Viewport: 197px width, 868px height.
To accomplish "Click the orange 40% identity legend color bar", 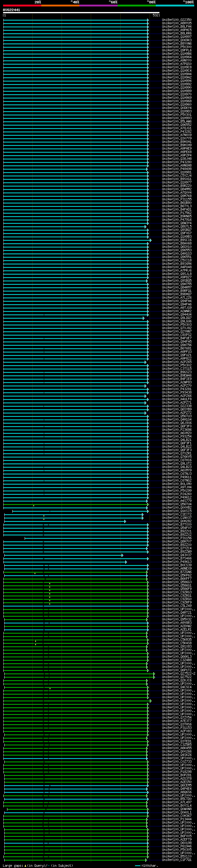I will (x=61, y=6).
